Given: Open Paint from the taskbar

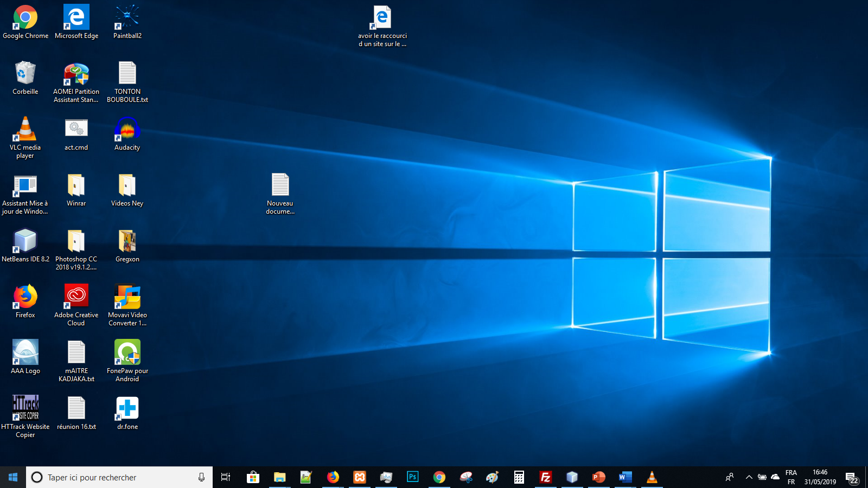Looking at the screenshot, I should pyautogui.click(x=492, y=477).
